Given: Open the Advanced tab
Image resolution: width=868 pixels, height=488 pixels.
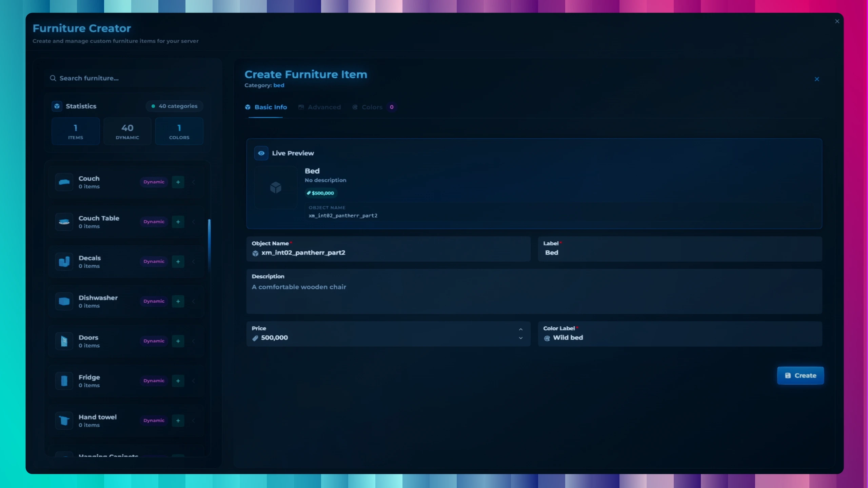Looking at the screenshot, I should [320, 107].
